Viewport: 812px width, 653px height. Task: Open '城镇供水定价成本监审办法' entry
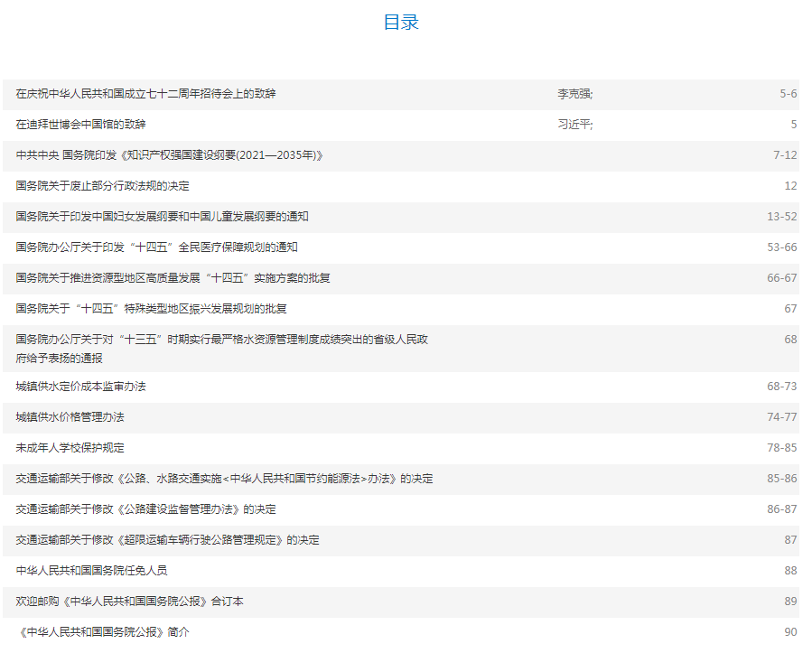pos(80,387)
